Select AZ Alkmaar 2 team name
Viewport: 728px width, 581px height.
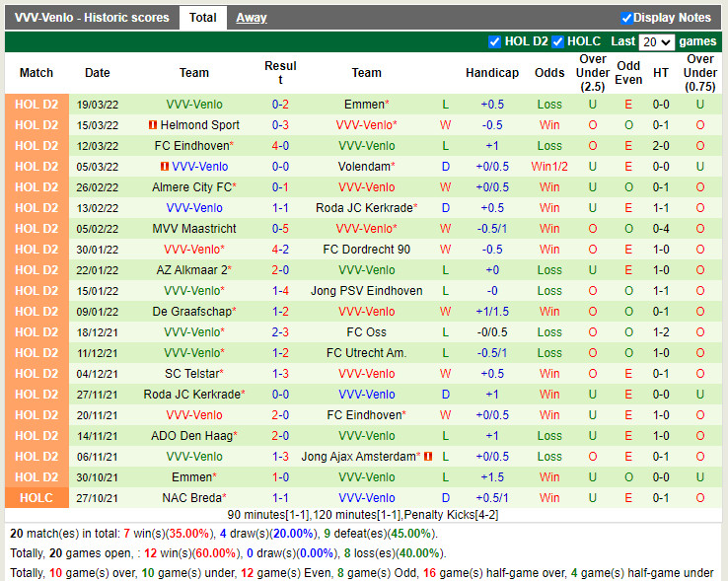coord(191,270)
